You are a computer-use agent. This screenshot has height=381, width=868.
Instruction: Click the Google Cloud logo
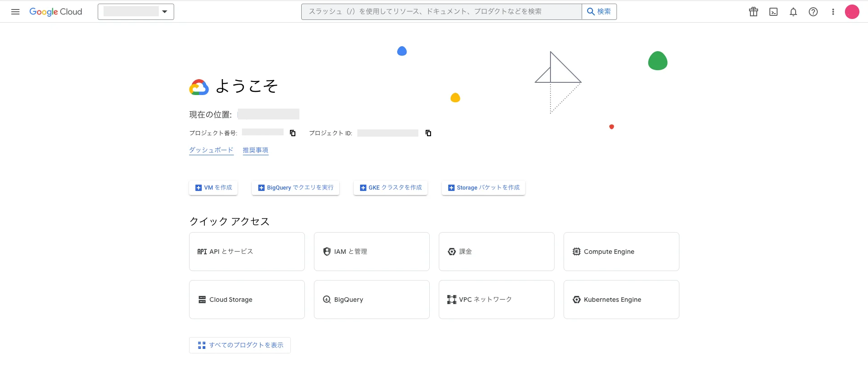click(x=56, y=12)
